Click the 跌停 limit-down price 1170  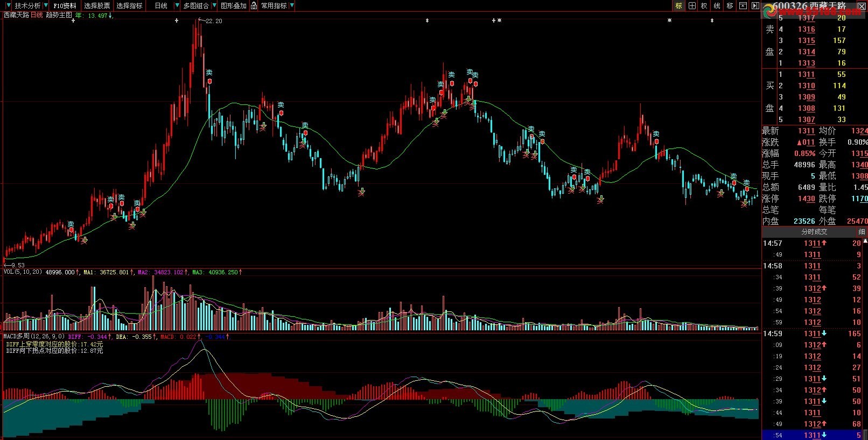[x=859, y=198]
